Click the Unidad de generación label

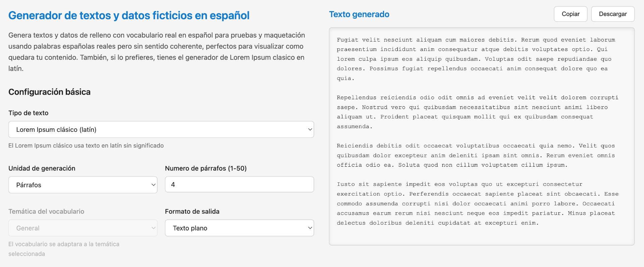(42, 168)
